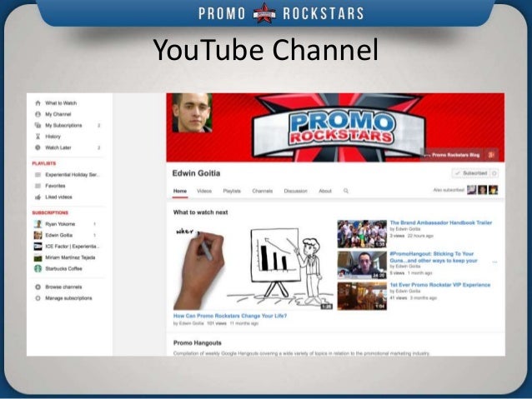
Task: Switch to the Home tab
Action: [180, 191]
